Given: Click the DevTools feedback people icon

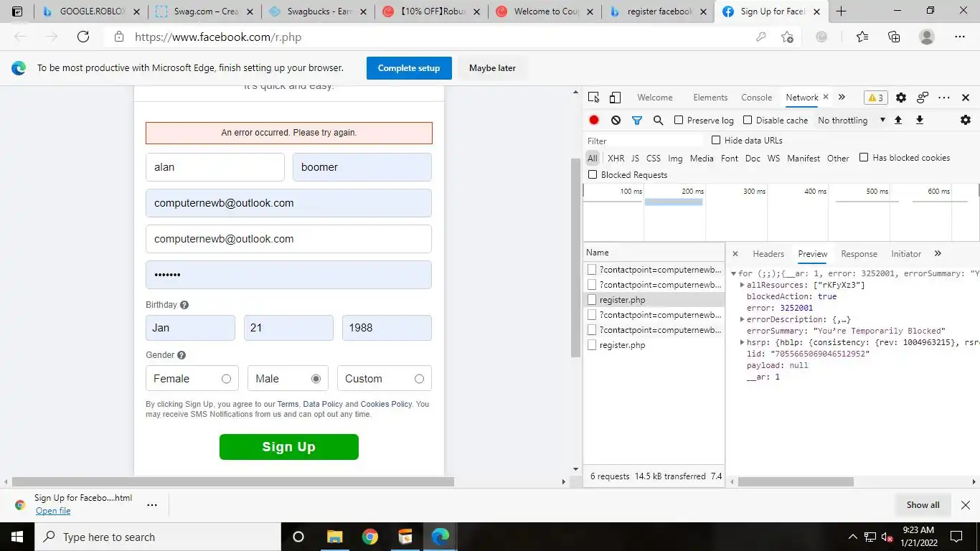Looking at the screenshot, I should (923, 98).
